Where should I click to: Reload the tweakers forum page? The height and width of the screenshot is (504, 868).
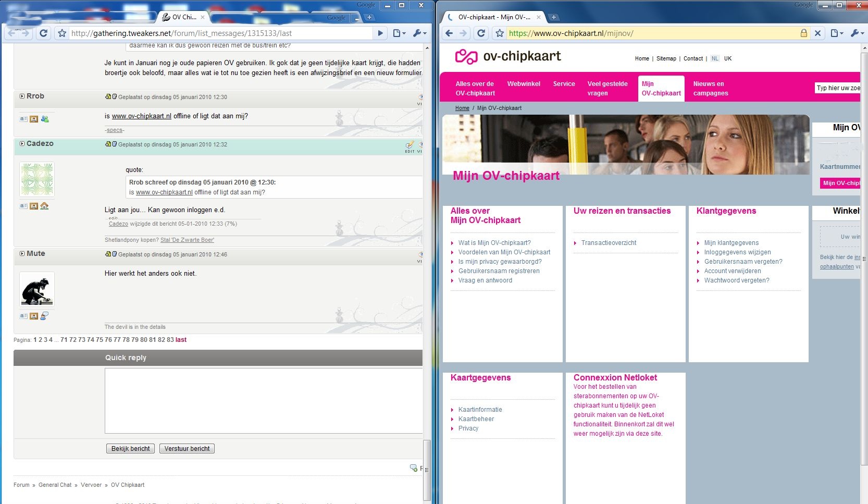click(x=44, y=33)
